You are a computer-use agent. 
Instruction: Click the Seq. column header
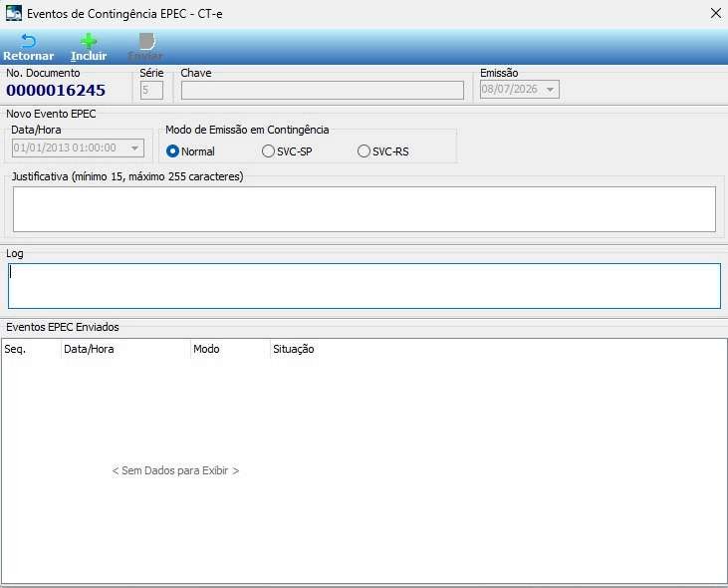click(x=31, y=349)
